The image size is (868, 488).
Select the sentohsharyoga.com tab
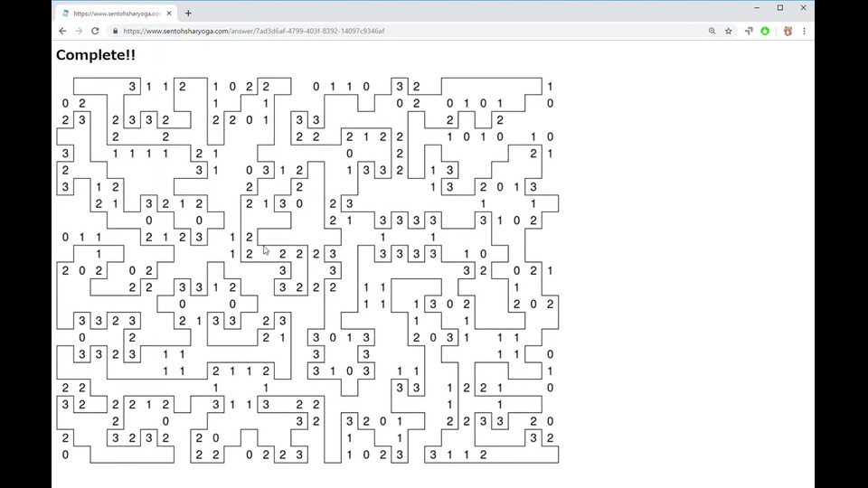click(117, 14)
